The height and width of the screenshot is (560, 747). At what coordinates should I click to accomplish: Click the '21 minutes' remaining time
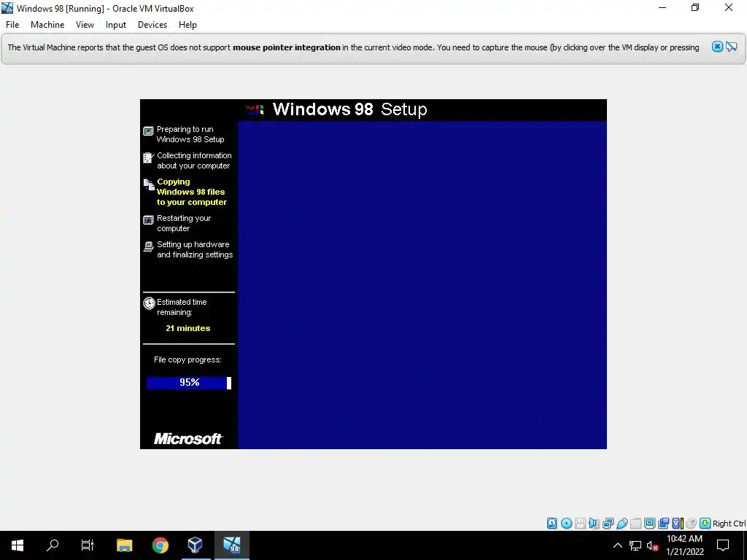(187, 328)
